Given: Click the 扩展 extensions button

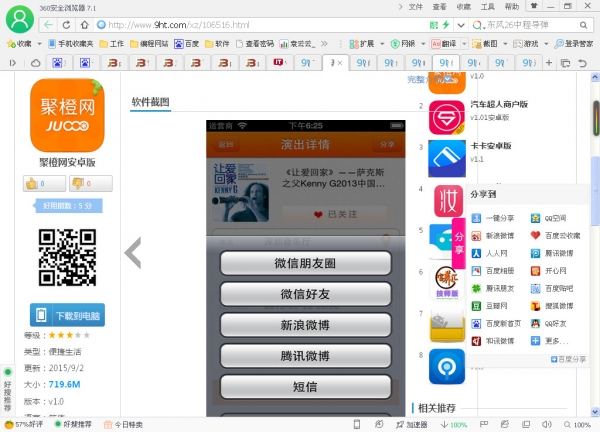Looking at the screenshot, I should point(362,44).
